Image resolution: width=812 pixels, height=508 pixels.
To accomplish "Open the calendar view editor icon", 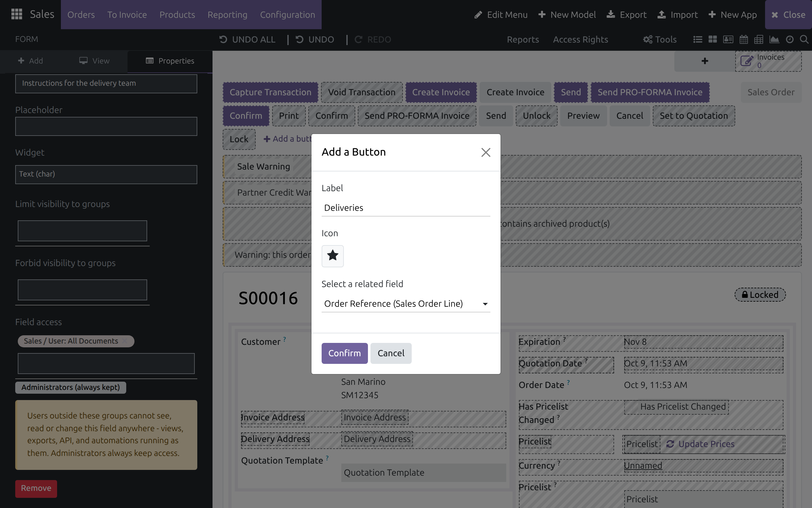I will [x=743, y=40].
